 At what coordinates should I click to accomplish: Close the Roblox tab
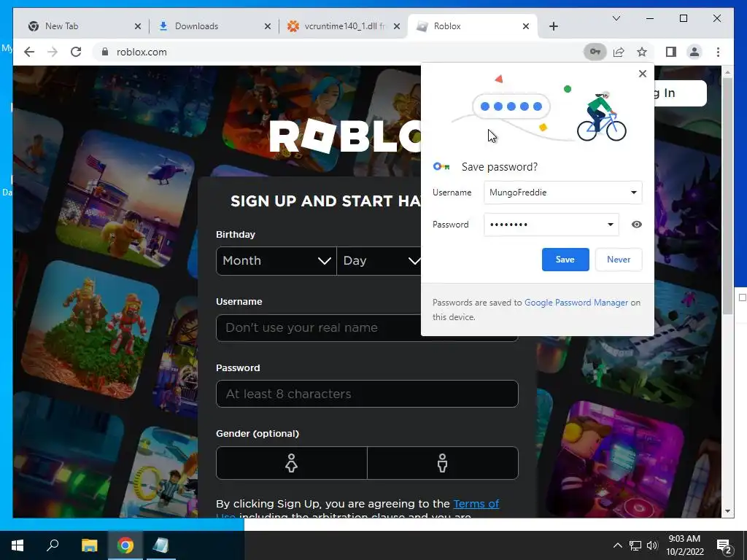click(525, 26)
